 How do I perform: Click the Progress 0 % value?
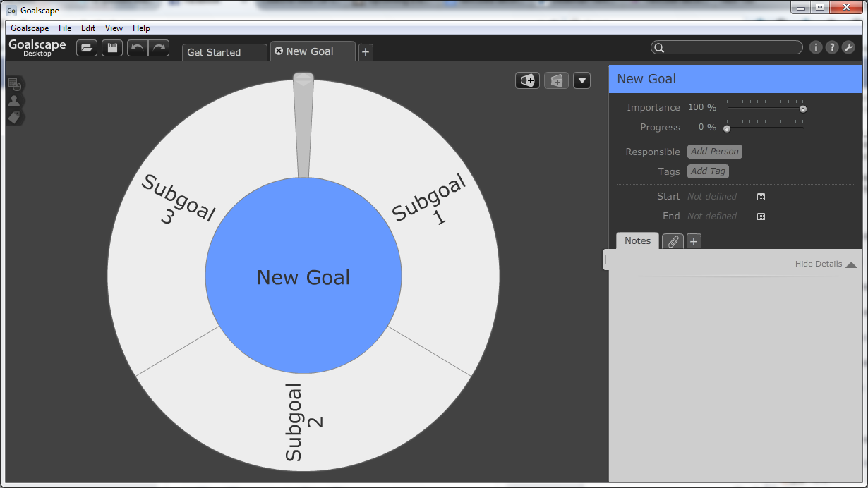[x=707, y=128]
